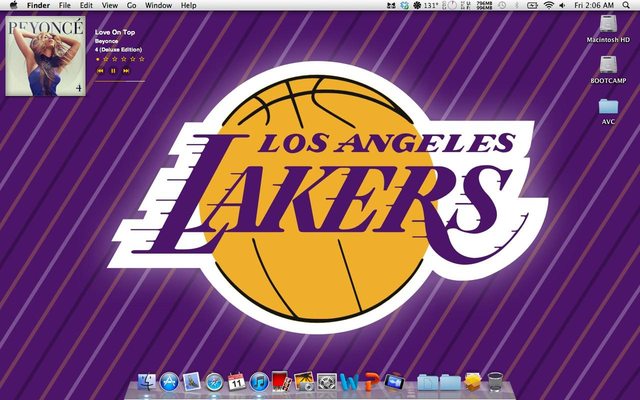Open the first folder stack in Dock
Screen dimensions: 640x400
[427, 382]
